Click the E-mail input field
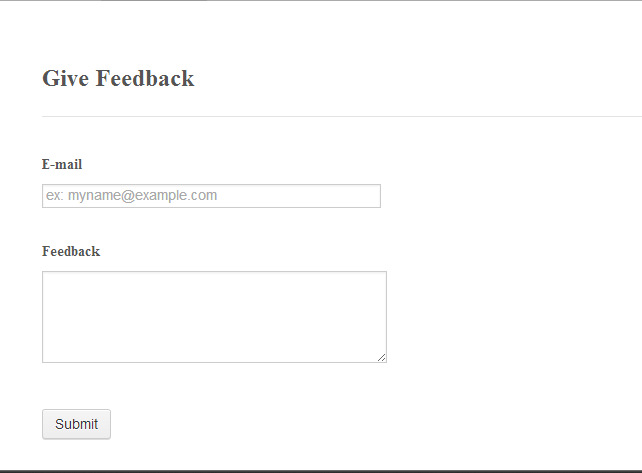This screenshot has height=473, width=642. [211, 196]
